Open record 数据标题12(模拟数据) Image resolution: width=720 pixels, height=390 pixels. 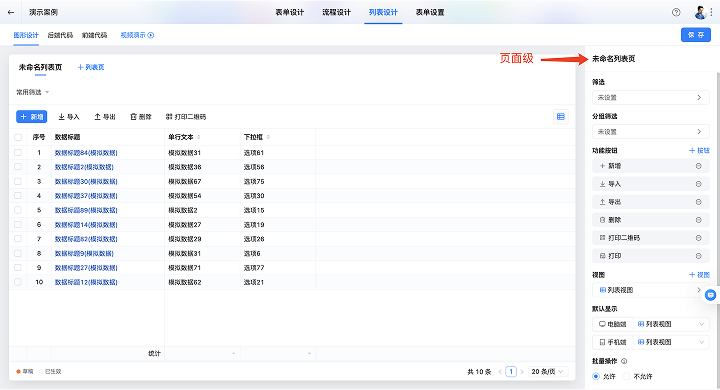86,282
